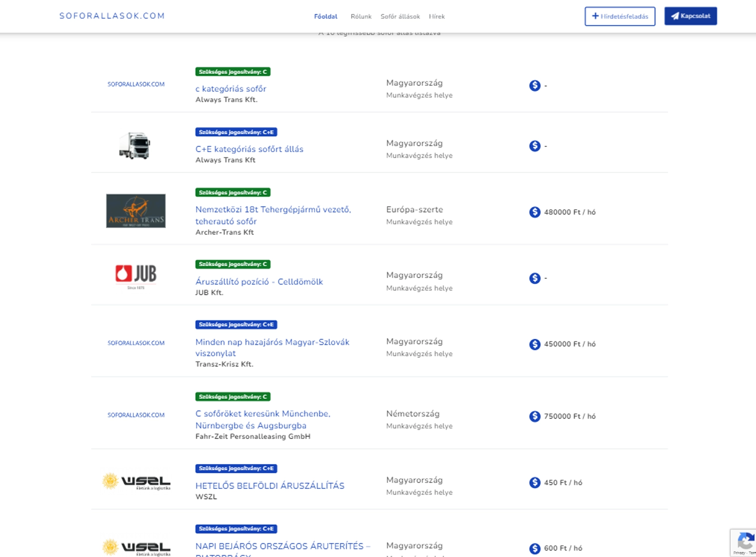Open 'C sofőröket keresünk Münchenbe' job
Screen dimensions: 756x557
coord(263,420)
